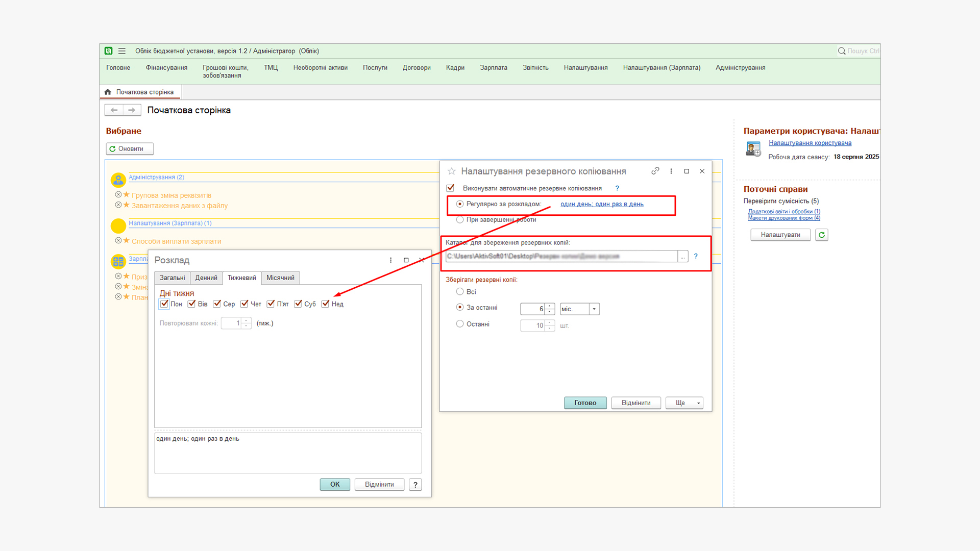Open the Зарплата menu section

(493, 68)
